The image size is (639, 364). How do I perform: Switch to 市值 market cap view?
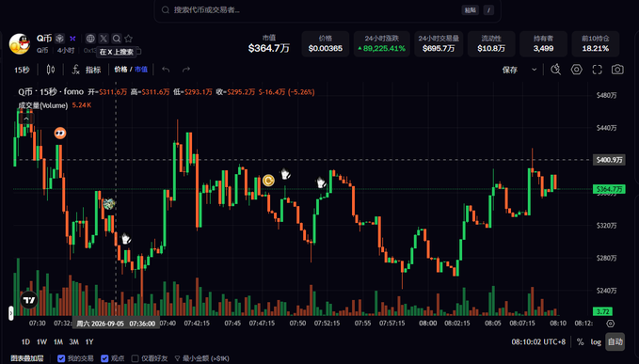click(141, 70)
